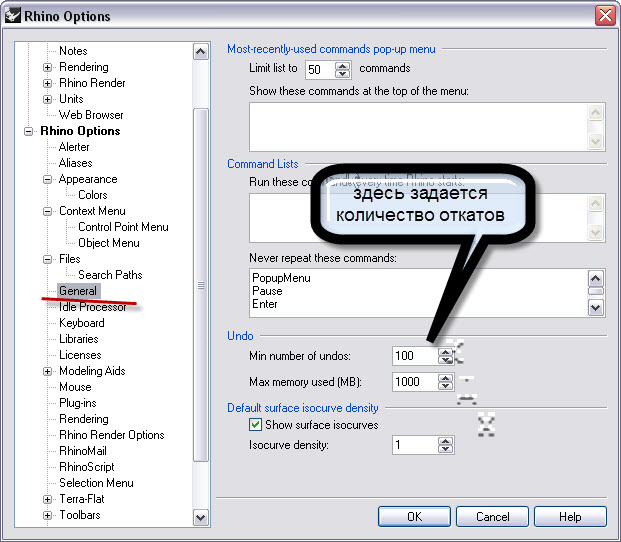
Task: Click the Cancel button
Action: point(492,517)
